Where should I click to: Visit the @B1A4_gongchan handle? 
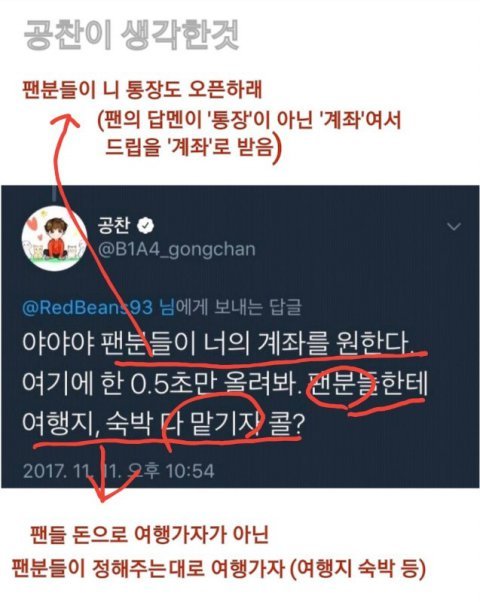177,250
